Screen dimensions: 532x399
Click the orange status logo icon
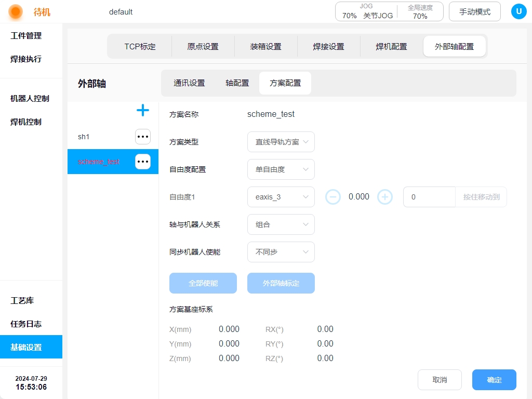(x=16, y=11)
